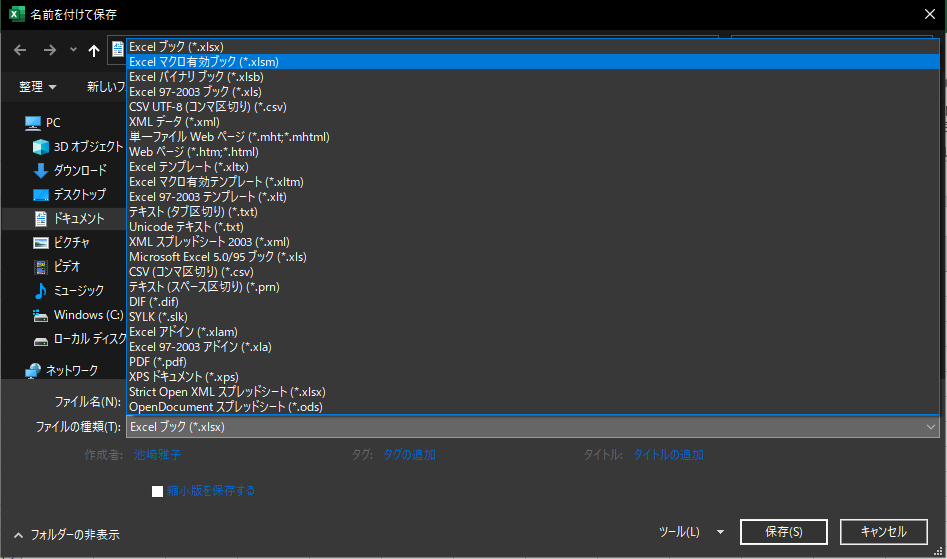This screenshot has height=559, width=947.
Task: Choose テキスト (スペース区切り) (*.prn)
Action: coord(533,287)
